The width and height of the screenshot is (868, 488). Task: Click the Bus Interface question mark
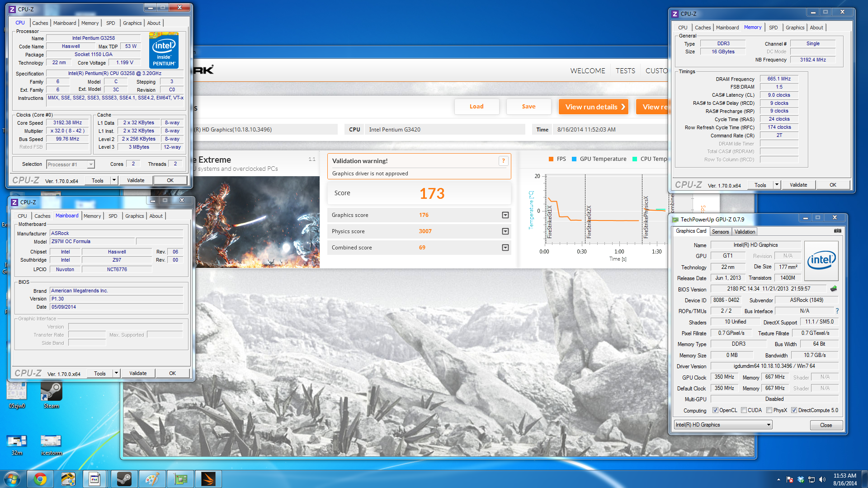(837, 311)
